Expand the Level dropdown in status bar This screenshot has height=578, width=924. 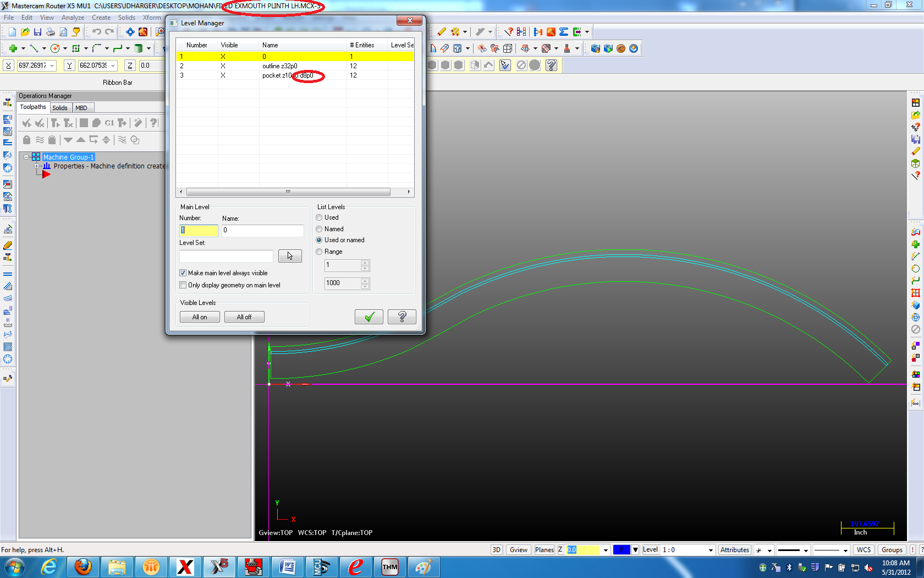tap(711, 550)
